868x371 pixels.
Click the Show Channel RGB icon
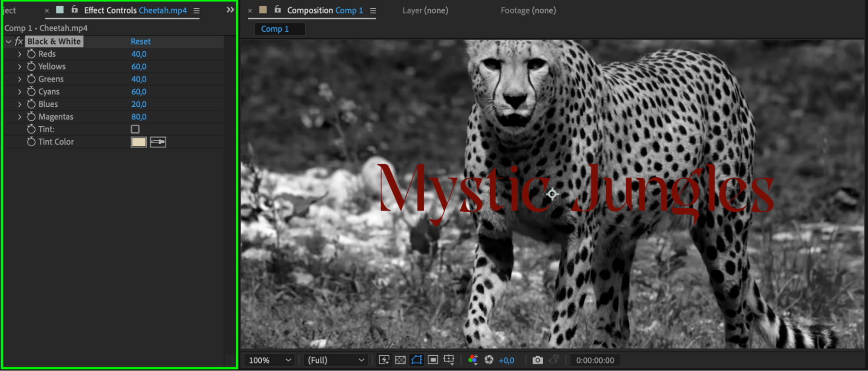[473, 360]
